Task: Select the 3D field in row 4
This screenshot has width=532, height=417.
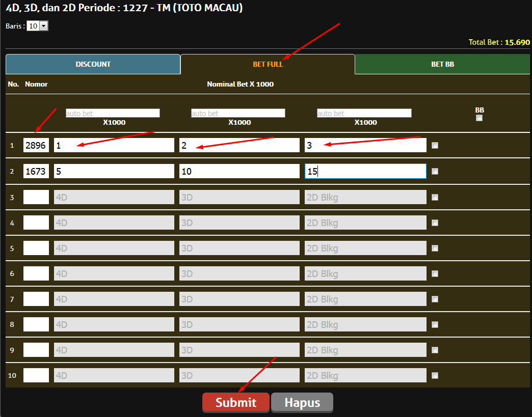Action: click(239, 223)
